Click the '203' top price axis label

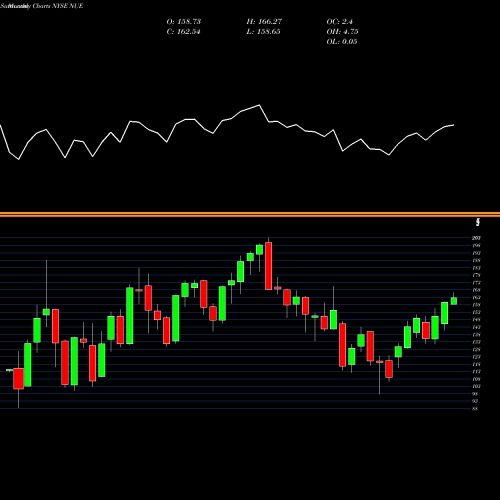[x=476, y=238]
